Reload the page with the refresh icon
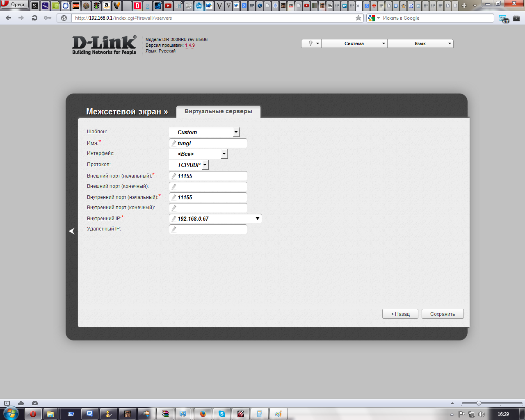The width and height of the screenshot is (525, 420). 35,18
